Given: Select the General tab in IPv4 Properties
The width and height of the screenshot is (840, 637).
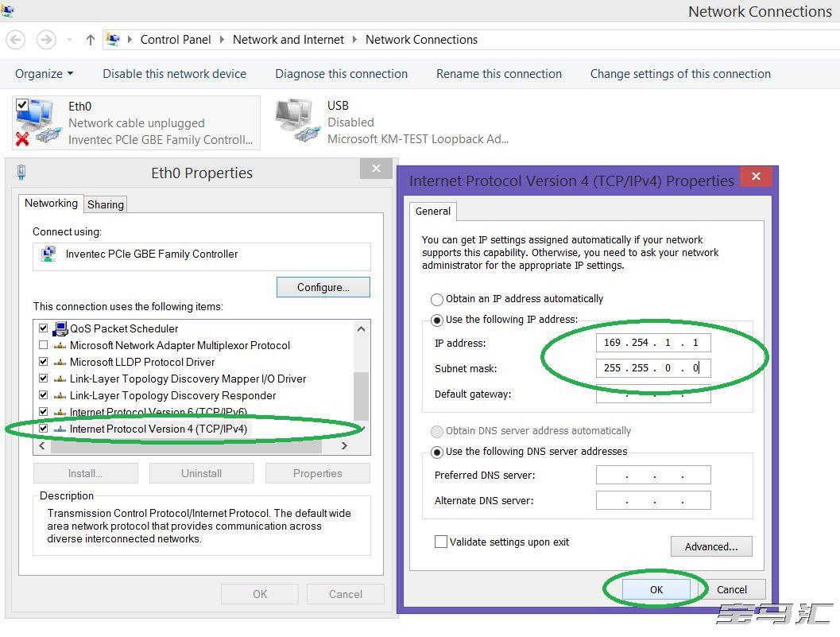Looking at the screenshot, I should [433, 212].
